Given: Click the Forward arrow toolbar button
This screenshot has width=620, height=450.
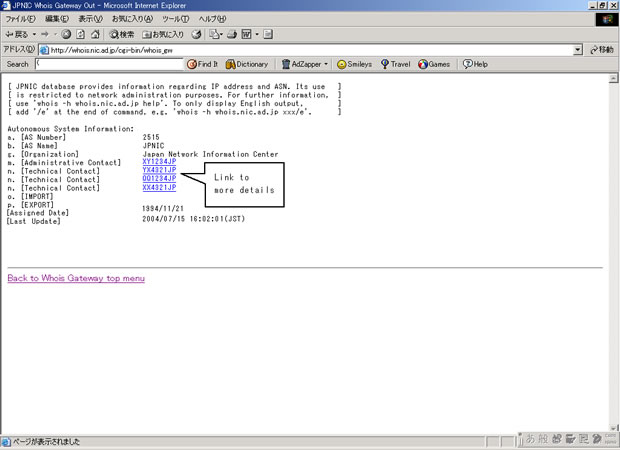Looking at the screenshot, I should (45, 34).
